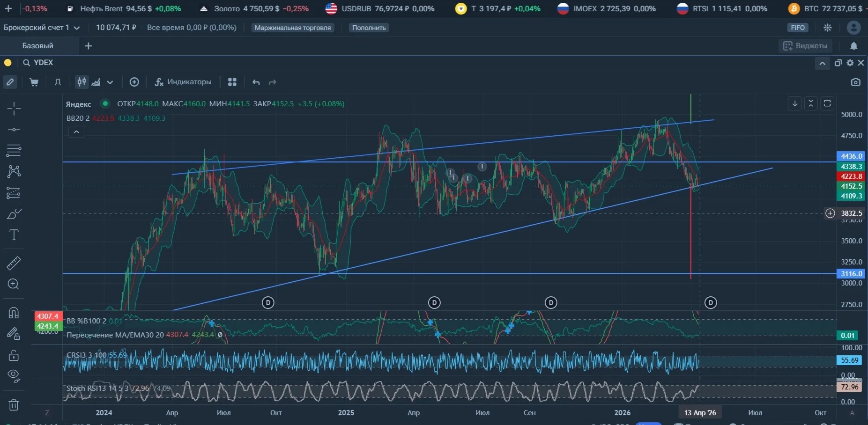This screenshot has height=425, width=868.
Task: Select the parallel lines channel tool
Action: [14, 151]
